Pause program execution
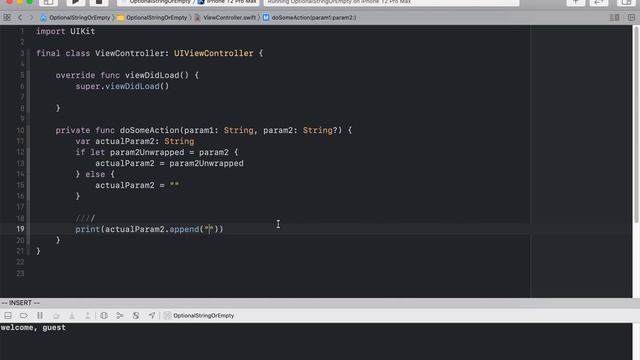The width and height of the screenshot is (640, 360). pos(40,316)
